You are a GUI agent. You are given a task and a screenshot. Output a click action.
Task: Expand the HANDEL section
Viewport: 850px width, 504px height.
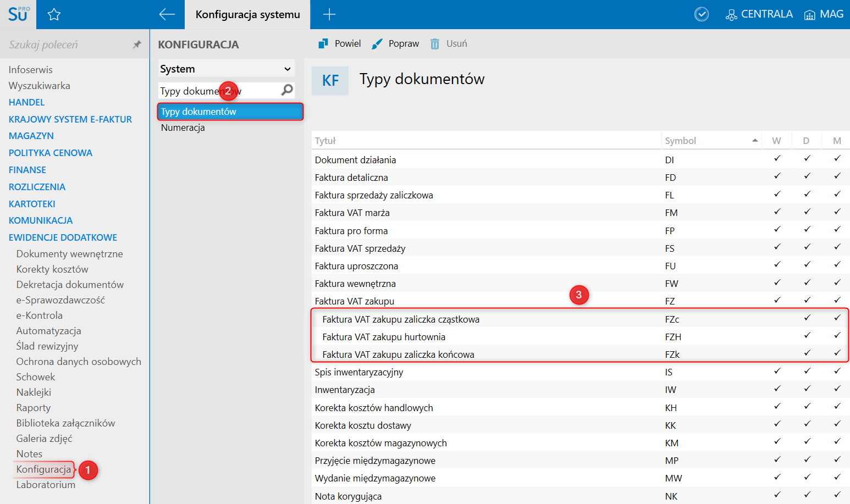click(x=27, y=102)
